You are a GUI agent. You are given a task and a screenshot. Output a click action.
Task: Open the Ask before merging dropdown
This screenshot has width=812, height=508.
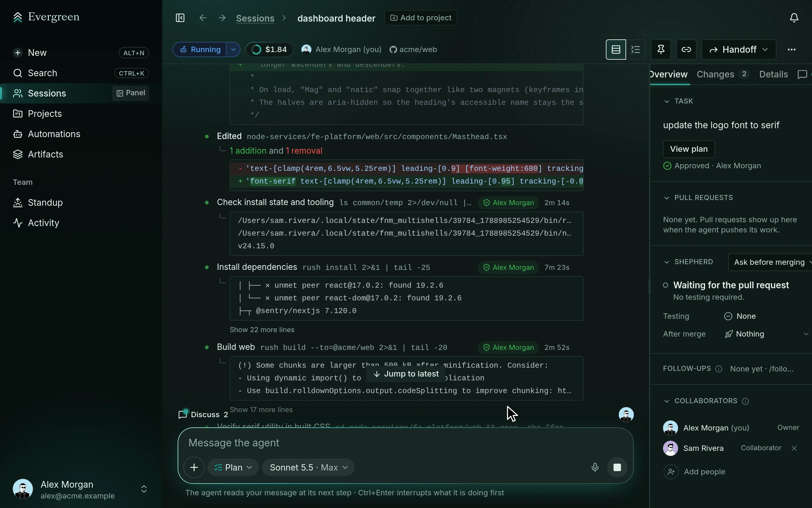770,262
